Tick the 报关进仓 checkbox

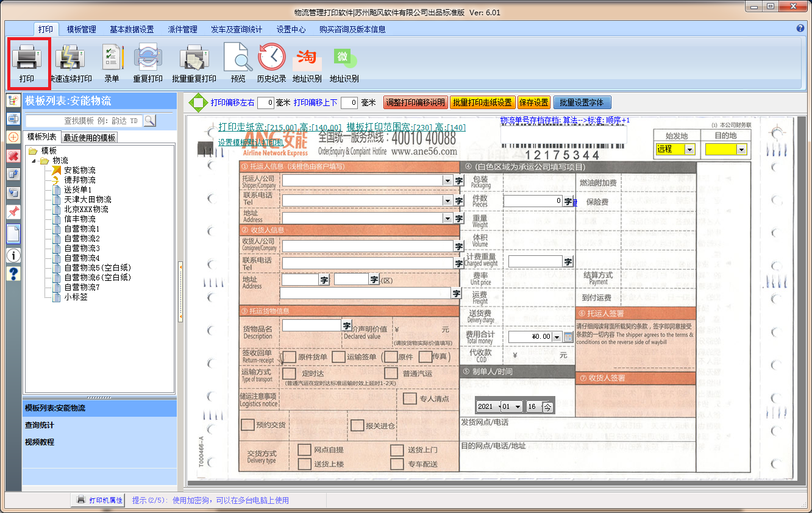tap(357, 425)
